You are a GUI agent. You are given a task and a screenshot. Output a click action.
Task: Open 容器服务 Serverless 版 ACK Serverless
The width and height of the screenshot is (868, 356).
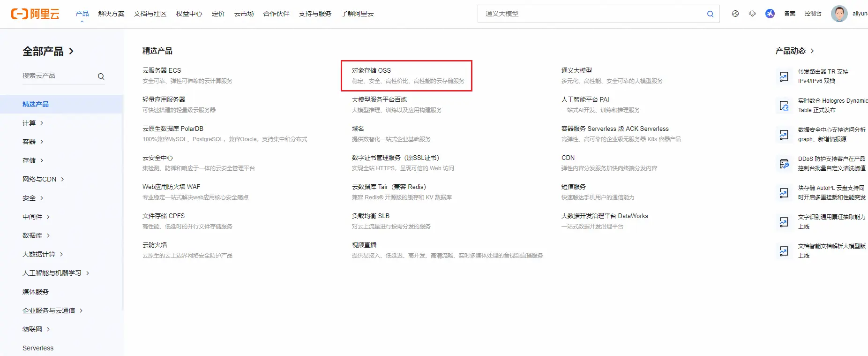[615, 129]
